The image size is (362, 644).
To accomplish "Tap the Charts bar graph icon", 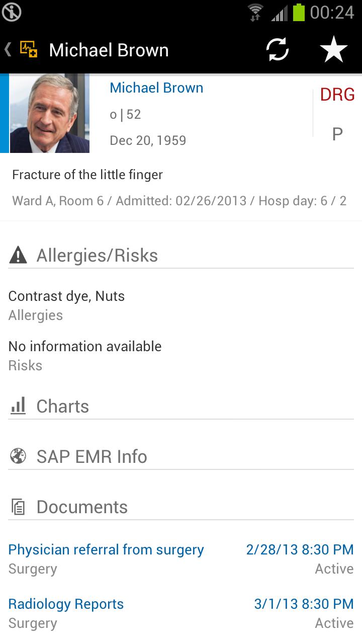I will point(18,406).
